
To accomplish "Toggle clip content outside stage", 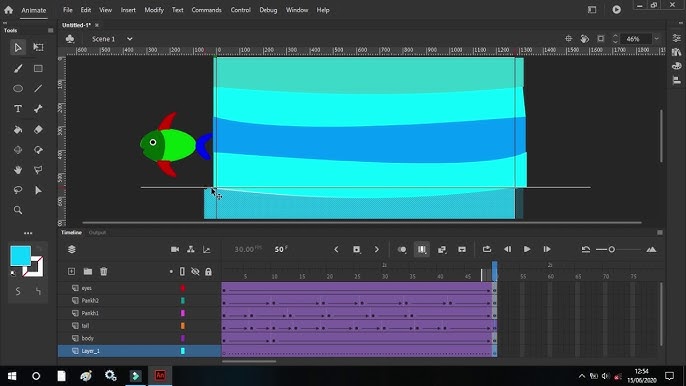I will 601,39.
